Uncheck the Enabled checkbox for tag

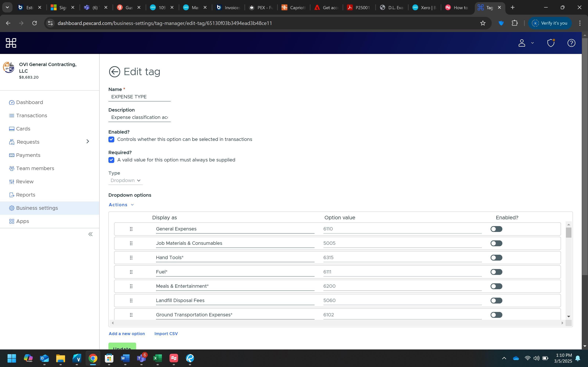[111, 139]
